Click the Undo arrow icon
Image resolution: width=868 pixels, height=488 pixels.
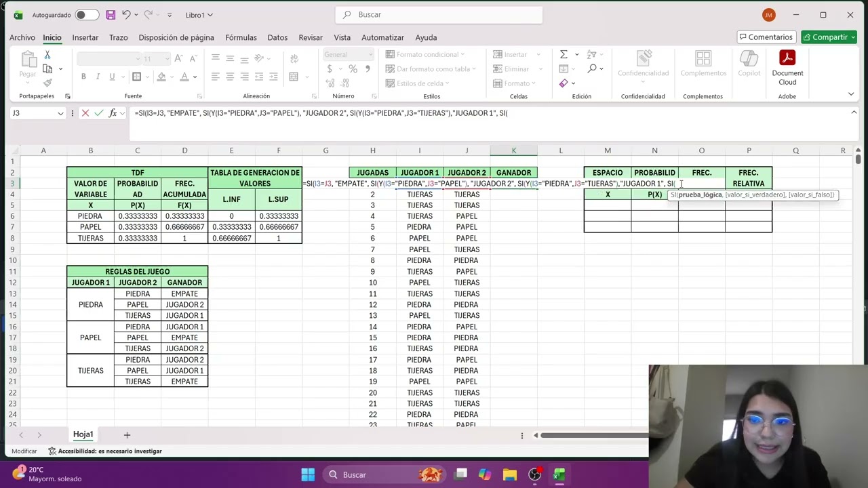(x=125, y=14)
